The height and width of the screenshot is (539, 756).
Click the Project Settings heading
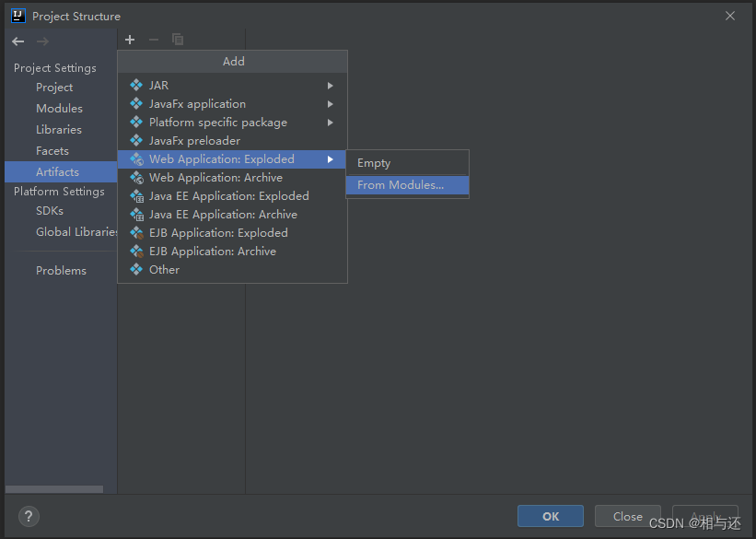[x=55, y=68]
